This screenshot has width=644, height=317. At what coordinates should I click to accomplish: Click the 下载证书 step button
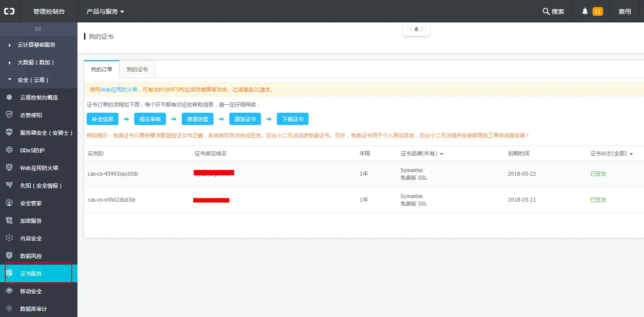(x=293, y=119)
